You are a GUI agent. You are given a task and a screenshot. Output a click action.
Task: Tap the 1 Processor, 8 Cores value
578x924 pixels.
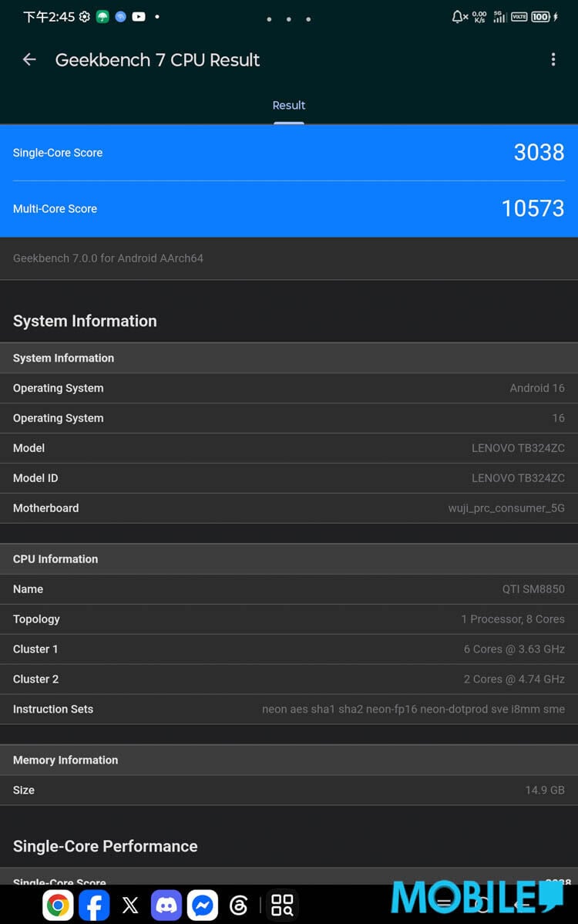pos(512,619)
